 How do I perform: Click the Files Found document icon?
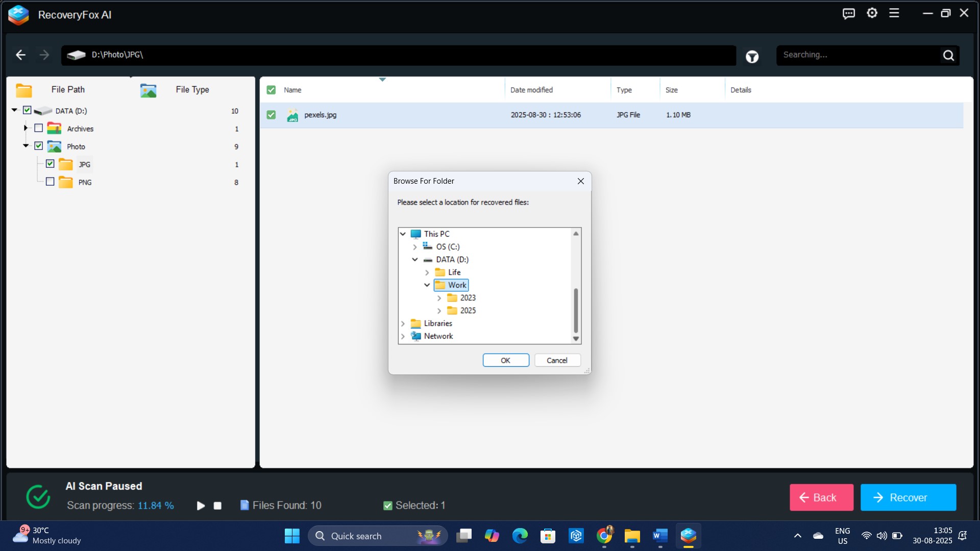[244, 505]
